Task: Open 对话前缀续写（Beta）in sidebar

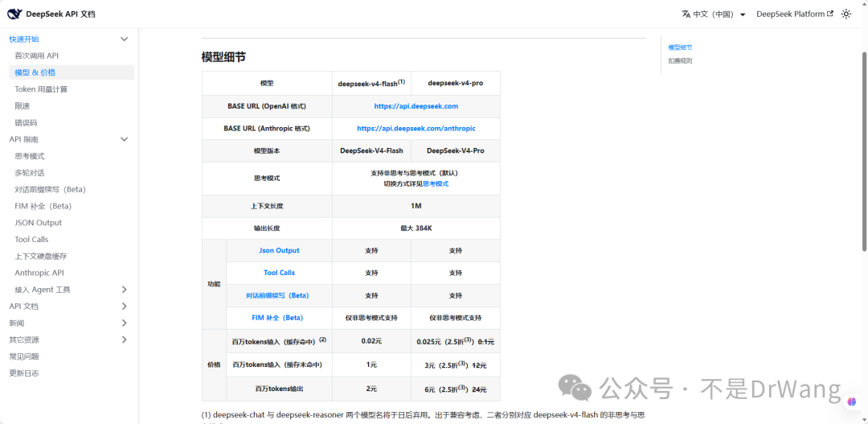Action: point(51,189)
